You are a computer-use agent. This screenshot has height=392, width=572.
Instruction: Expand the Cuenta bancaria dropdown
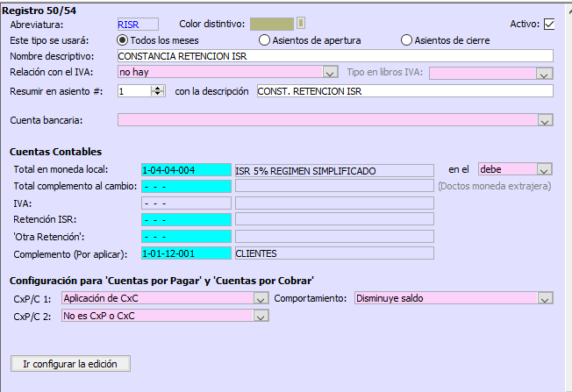[x=545, y=120]
